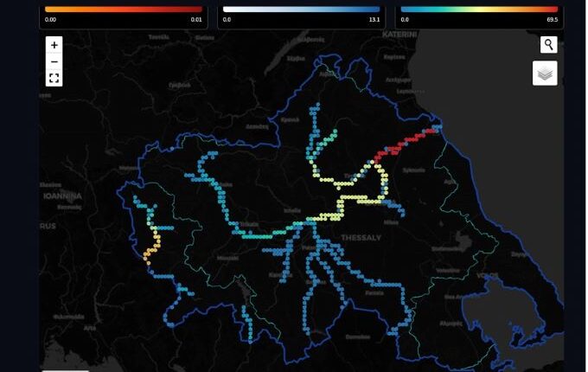
Task: Click the 13.1 maximum legend value
Action: 374,19
